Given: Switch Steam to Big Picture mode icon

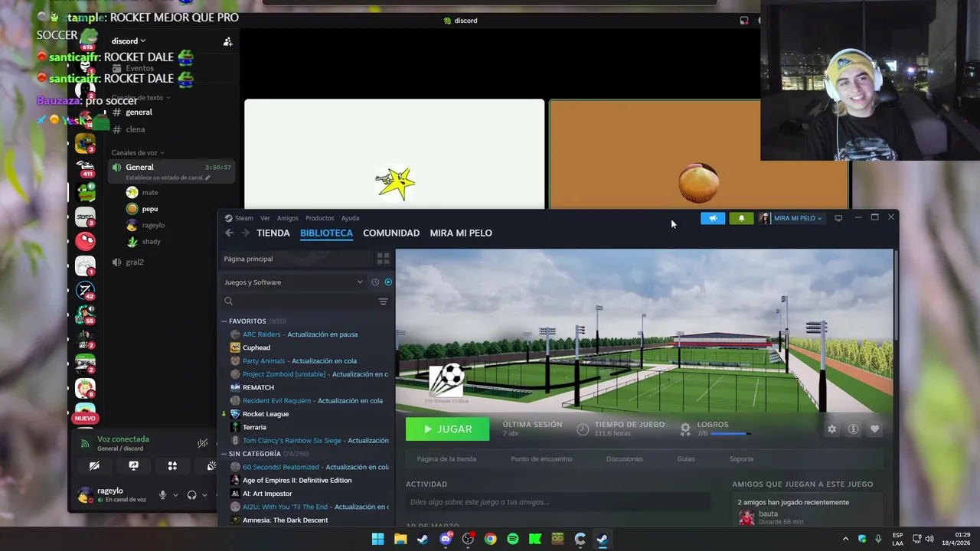Looking at the screenshot, I should click(838, 218).
